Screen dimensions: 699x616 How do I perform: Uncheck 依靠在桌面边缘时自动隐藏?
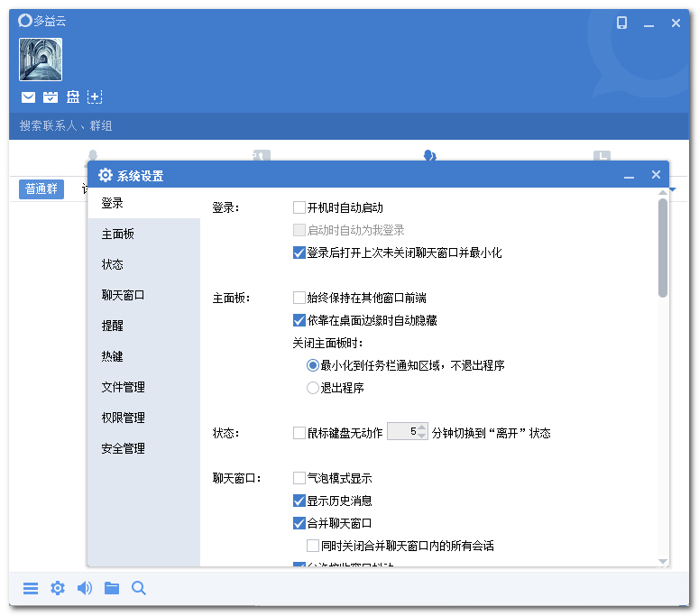[299, 320]
